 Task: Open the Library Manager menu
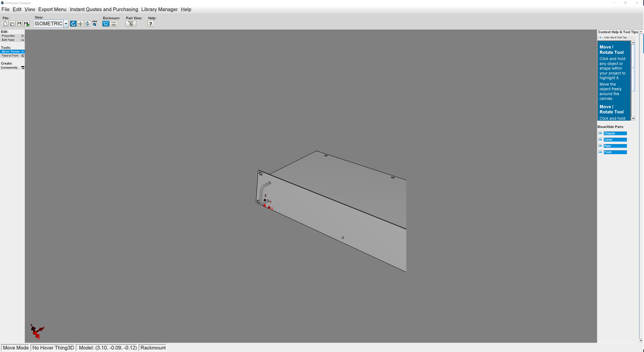[159, 9]
